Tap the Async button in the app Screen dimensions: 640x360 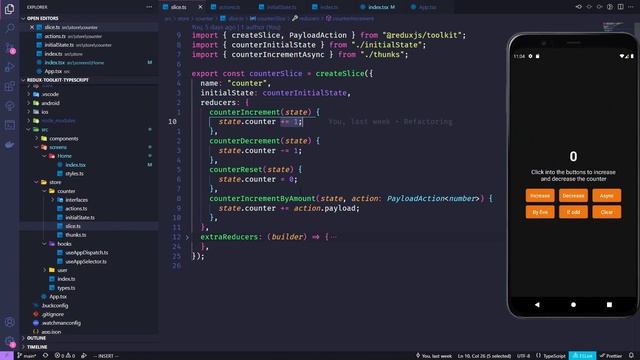pyautogui.click(x=607, y=196)
